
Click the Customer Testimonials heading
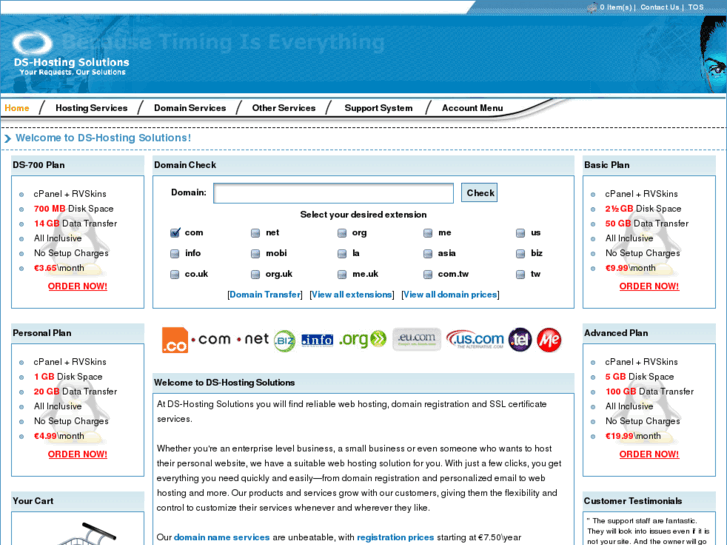(x=633, y=501)
